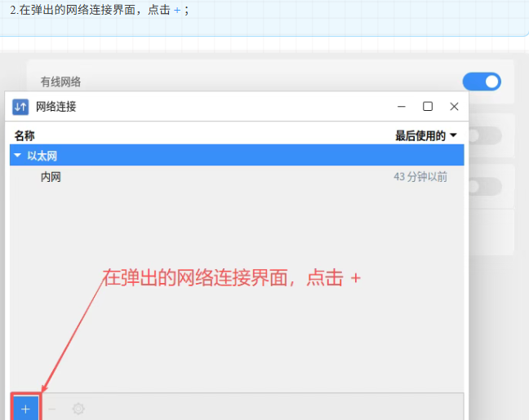Click the 43 分钟以前 timestamp
The height and width of the screenshot is (420, 529).
pyautogui.click(x=420, y=177)
